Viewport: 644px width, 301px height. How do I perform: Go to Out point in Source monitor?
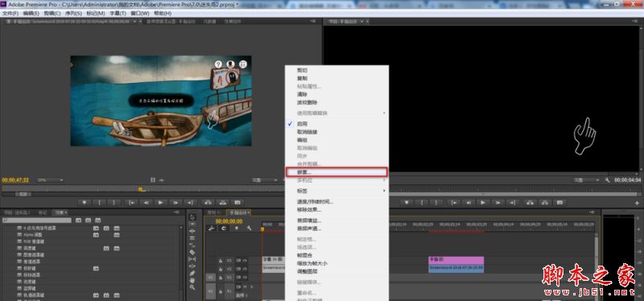click(190, 203)
